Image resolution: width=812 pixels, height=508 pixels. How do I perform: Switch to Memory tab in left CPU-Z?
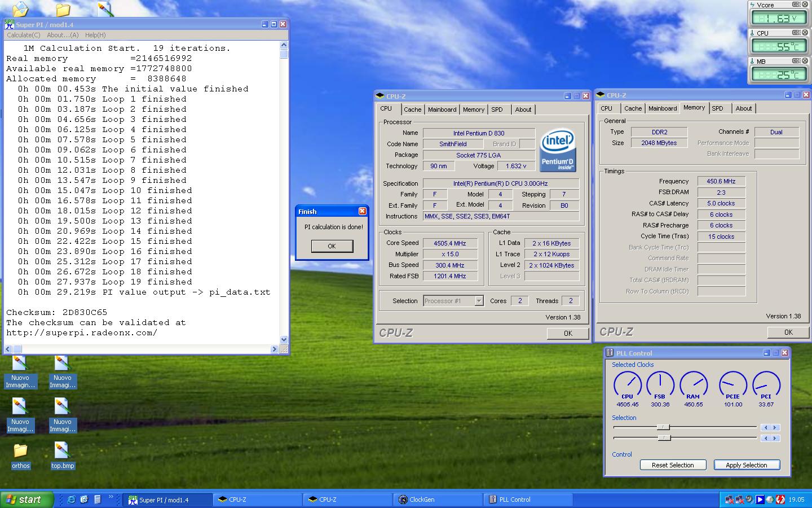coord(474,110)
